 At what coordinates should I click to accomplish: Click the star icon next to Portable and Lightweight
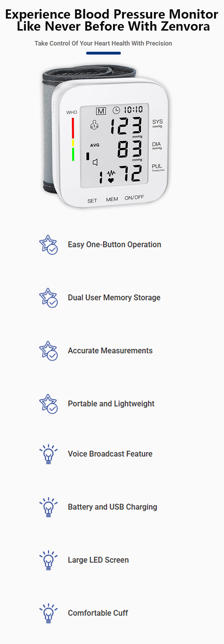tap(48, 404)
